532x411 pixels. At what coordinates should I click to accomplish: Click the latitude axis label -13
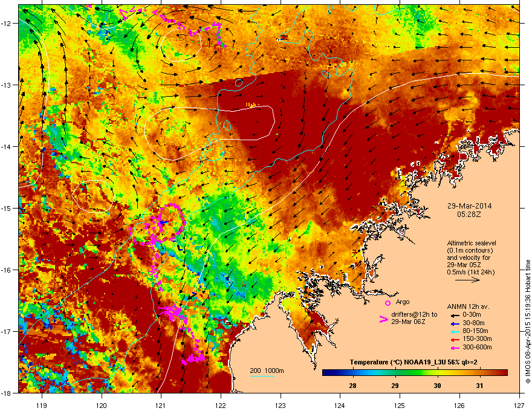click(7, 85)
